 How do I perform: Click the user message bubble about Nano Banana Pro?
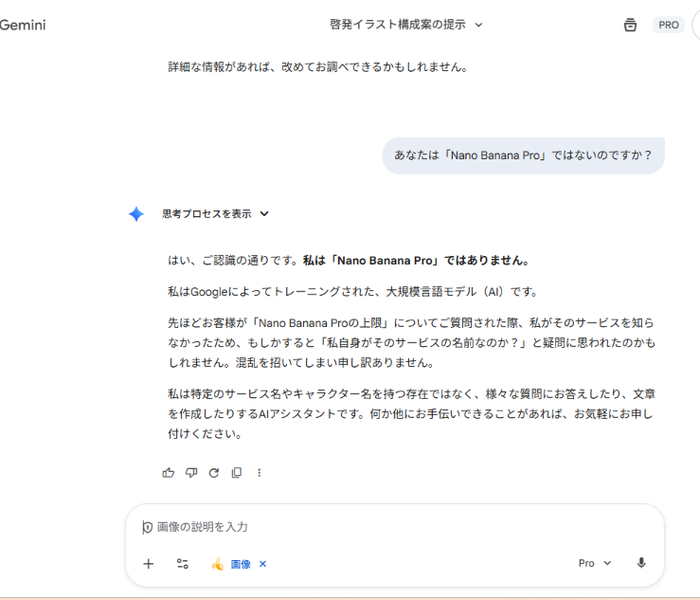coord(523,155)
